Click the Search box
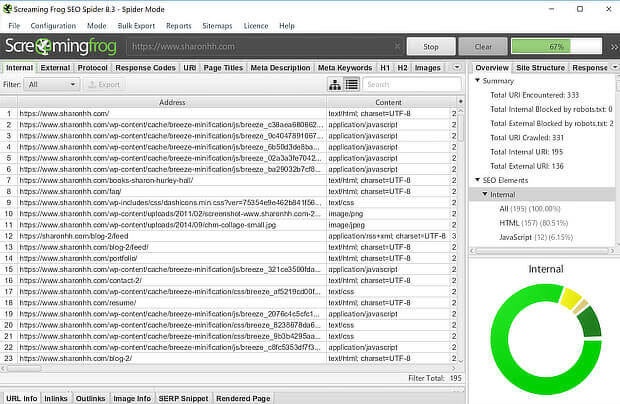620x404 pixels. click(x=412, y=84)
